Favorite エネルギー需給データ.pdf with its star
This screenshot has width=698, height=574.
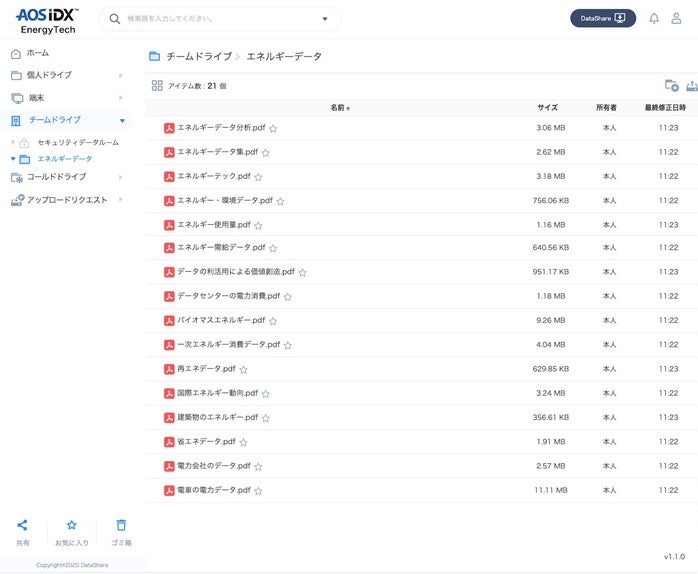tap(273, 248)
